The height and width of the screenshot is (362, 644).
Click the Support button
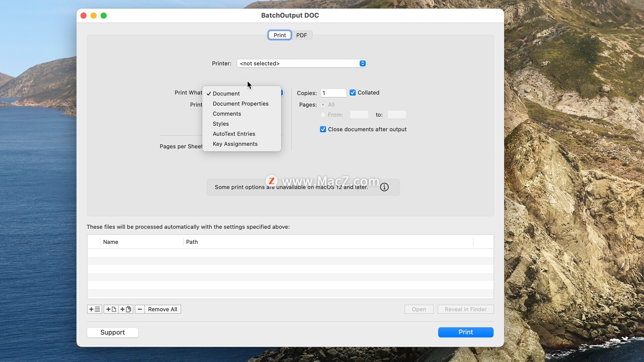pos(113,332)
